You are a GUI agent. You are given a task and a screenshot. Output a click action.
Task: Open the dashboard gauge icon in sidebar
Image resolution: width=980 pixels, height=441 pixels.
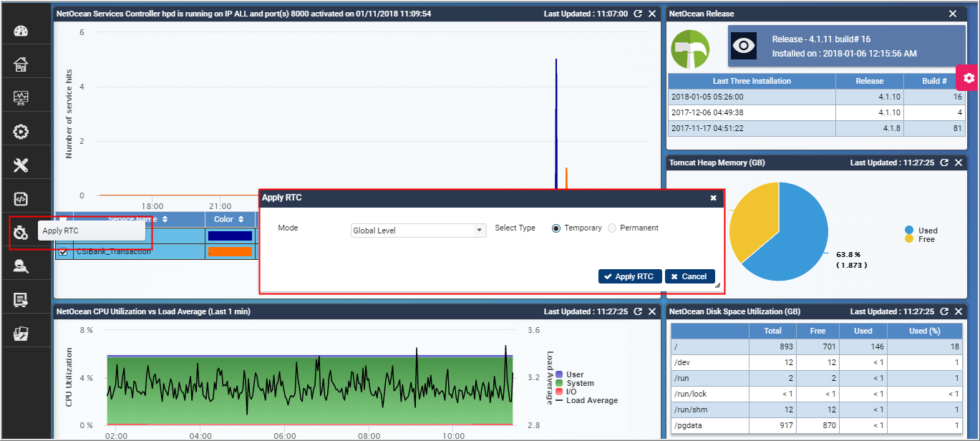pos(21,31)
